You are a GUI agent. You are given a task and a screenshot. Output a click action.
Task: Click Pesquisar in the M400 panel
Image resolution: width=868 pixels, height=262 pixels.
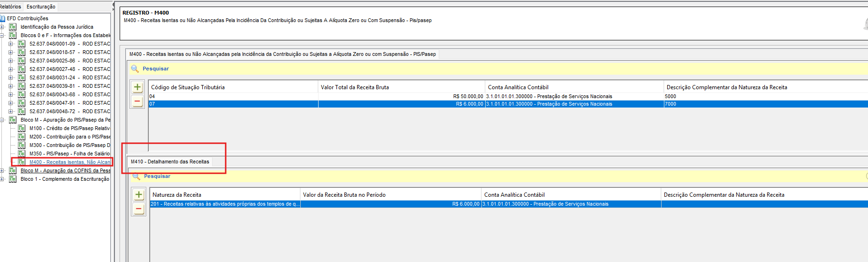point(156,69)
